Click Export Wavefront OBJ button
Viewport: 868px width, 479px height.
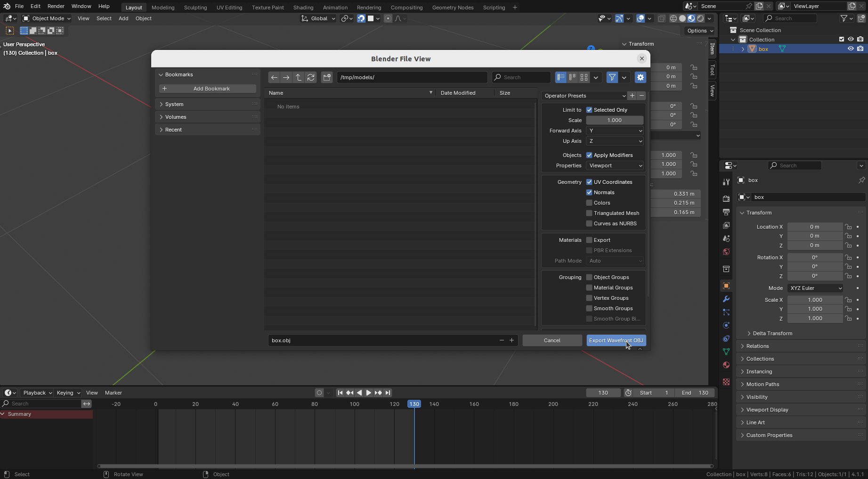click(616, 340)
